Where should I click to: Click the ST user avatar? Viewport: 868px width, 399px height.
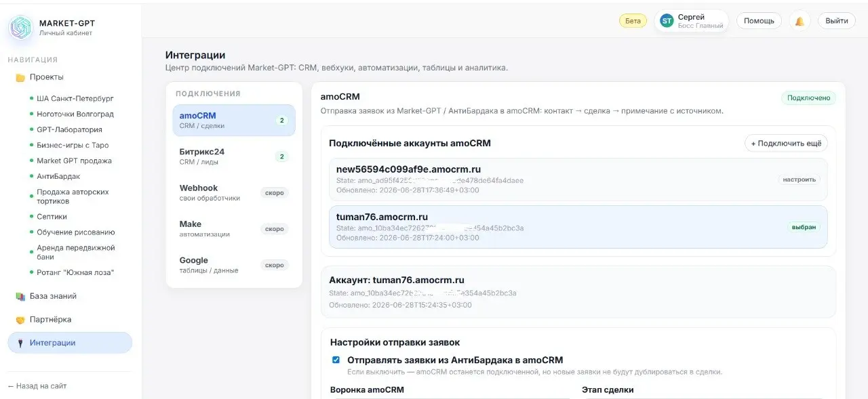click(x=667, y=21)
